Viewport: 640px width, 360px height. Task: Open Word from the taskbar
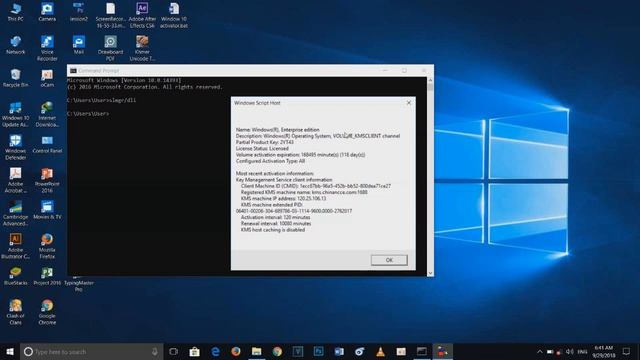[339, 351]
